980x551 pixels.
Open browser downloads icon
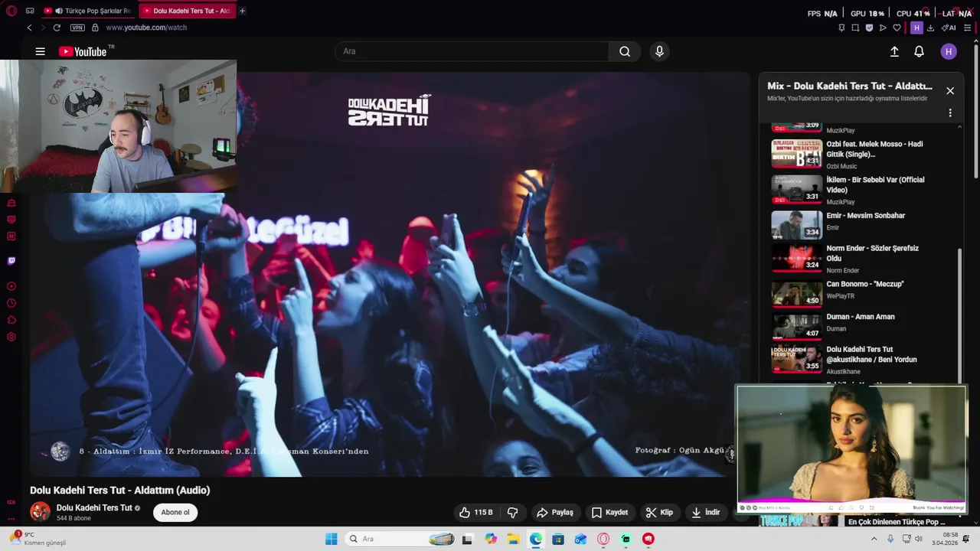[930, 28]
